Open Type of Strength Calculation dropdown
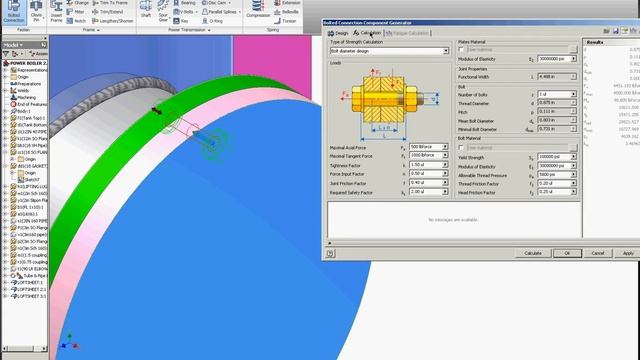This screenshot has width=640, height=360. [446, 51]
